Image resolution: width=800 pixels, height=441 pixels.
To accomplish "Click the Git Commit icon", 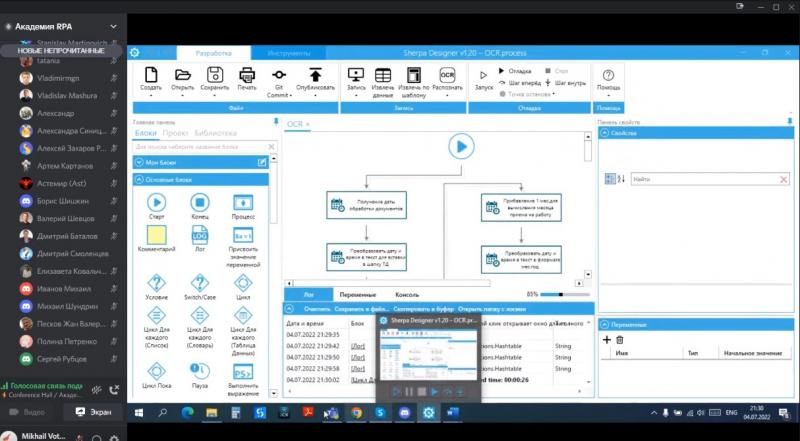I will 279,75.
